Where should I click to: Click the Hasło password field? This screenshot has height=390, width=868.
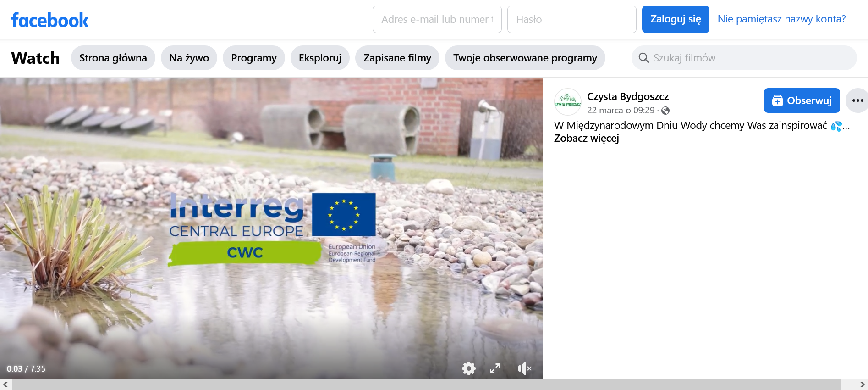[x=571, y=19]
